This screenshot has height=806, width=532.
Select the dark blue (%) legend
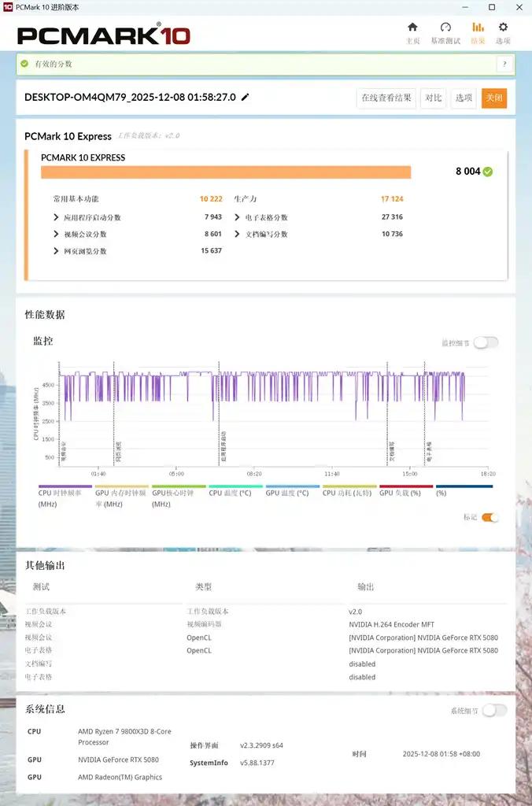click(464, 491)
